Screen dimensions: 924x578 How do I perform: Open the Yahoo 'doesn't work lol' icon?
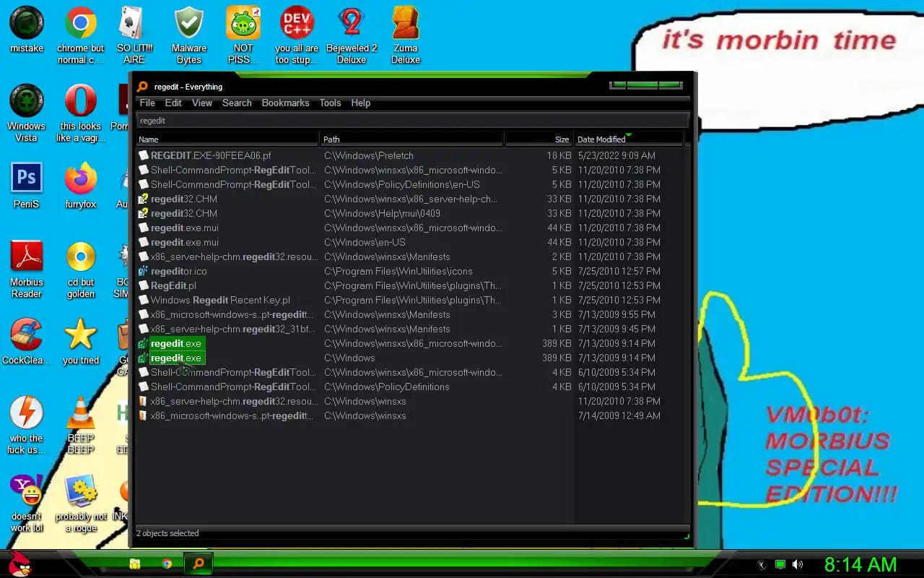coord(27,502)
